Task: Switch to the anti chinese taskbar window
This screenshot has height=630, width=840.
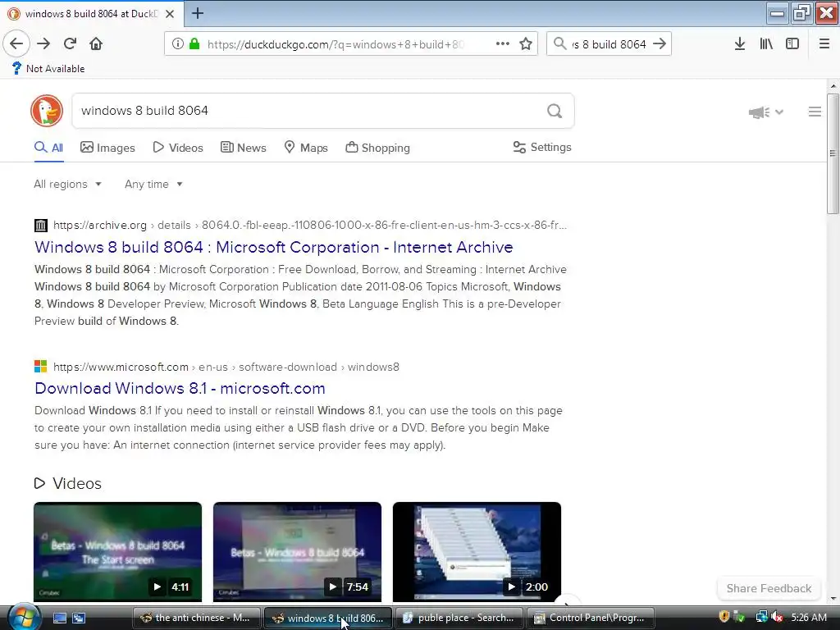Action: (197, 618)
